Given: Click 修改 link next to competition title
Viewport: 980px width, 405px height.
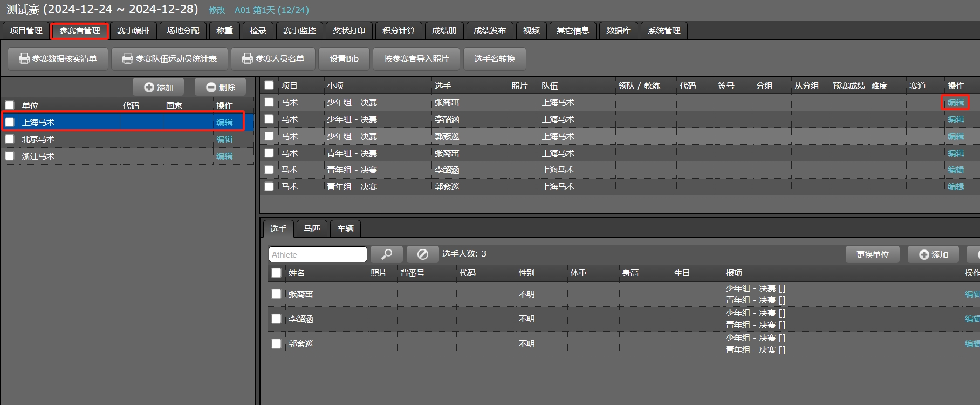Looking at the screenshot, I should [x=217, y=10].
